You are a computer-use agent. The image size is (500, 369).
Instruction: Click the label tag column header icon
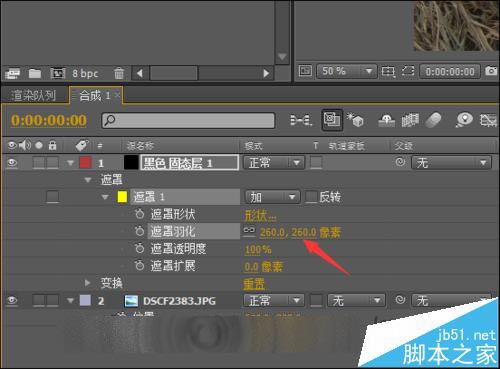click(82, 145)
